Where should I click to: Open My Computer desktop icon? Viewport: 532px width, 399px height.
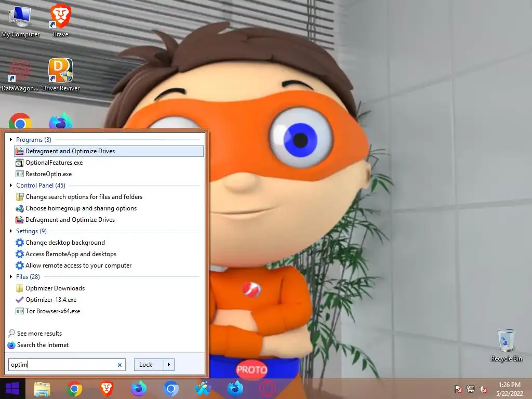(x=20, y=22)
